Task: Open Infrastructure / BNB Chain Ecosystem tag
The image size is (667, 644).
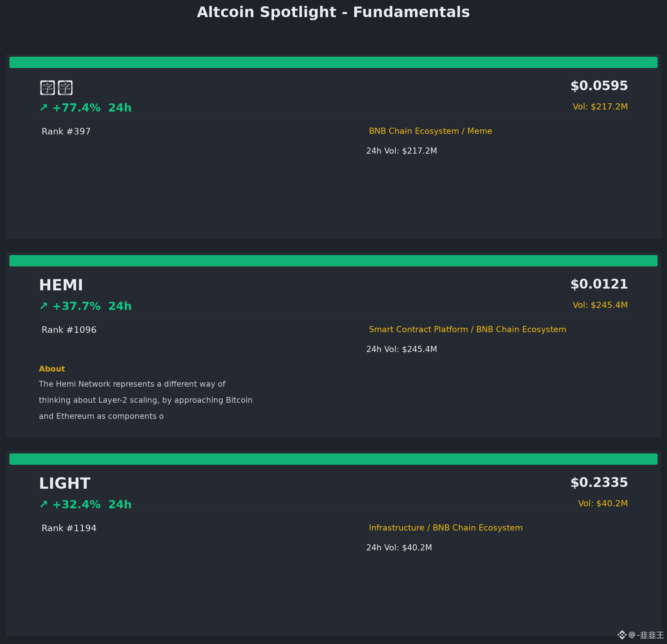Action: point(446,528)
